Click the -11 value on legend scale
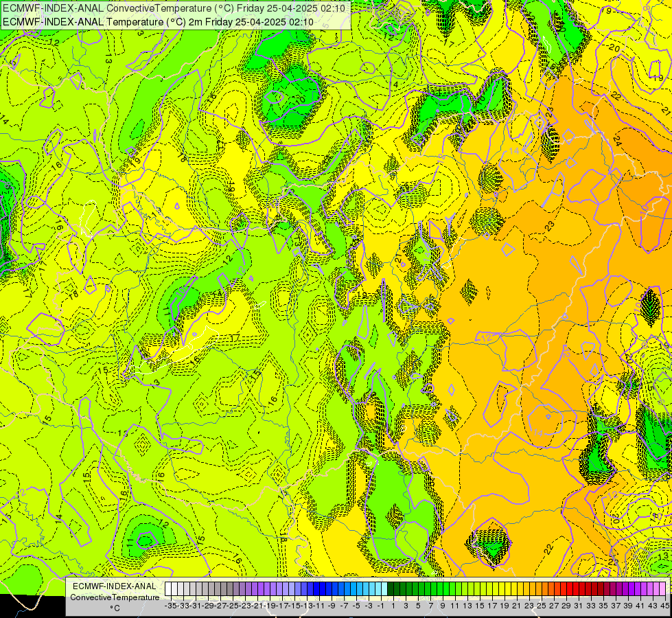The image size is (672, 618). tap(320, 606)
